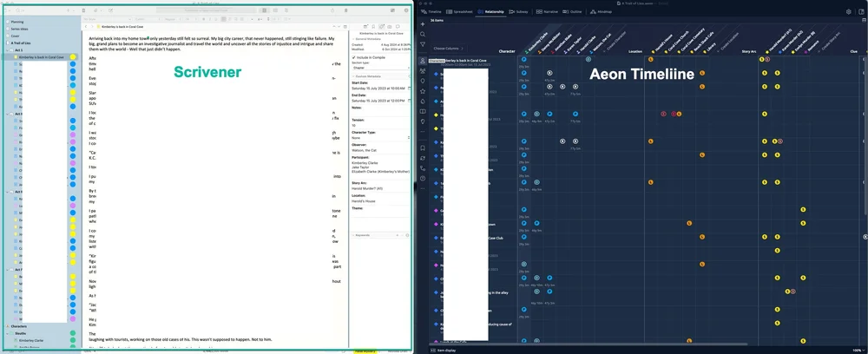868x354 pixels.
Task: Switch to the Spreadsheet view tab
Action: point(459,11)
